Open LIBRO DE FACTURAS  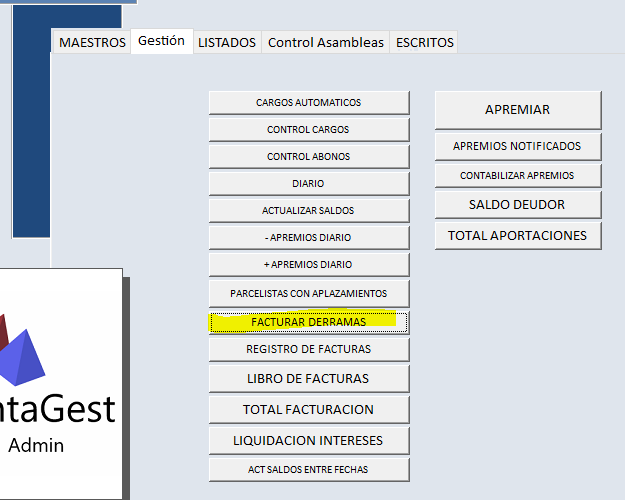coord(308,379)
